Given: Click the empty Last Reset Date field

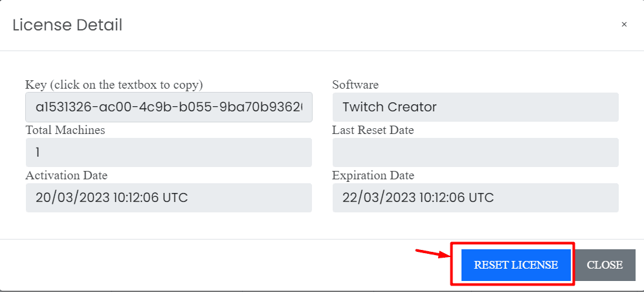Looking at the screenshot, I should [x=475, y=152].
